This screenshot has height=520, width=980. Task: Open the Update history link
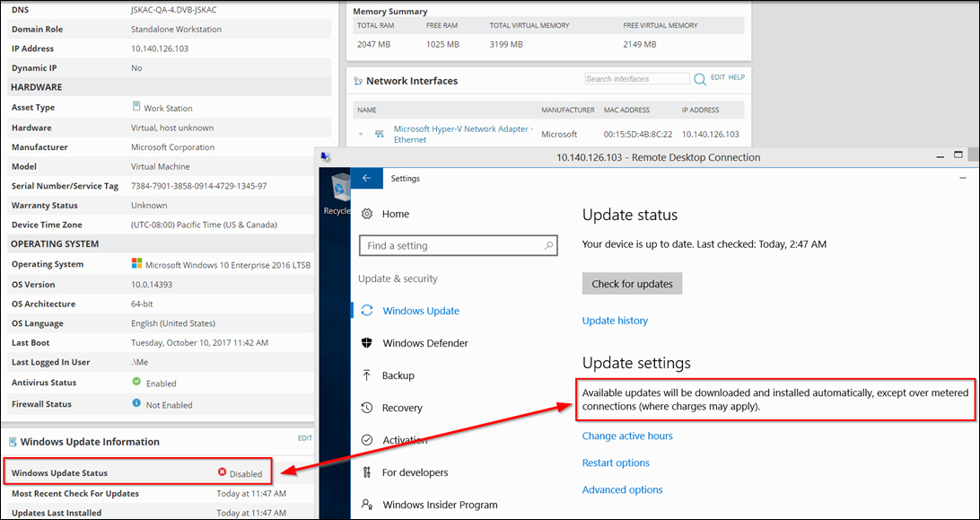tap(615, 320)
